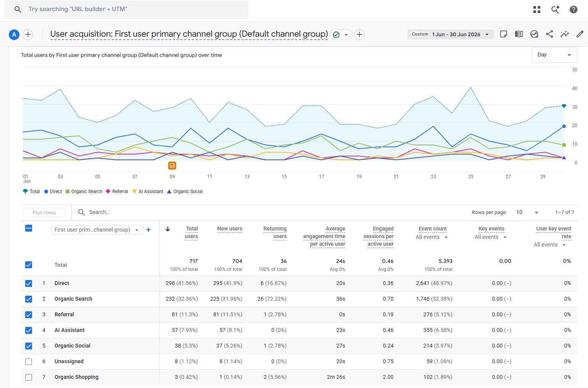Check the Organic Shopping row checkbox
Viewport: 588px width, 388px height.
(29, 377)
